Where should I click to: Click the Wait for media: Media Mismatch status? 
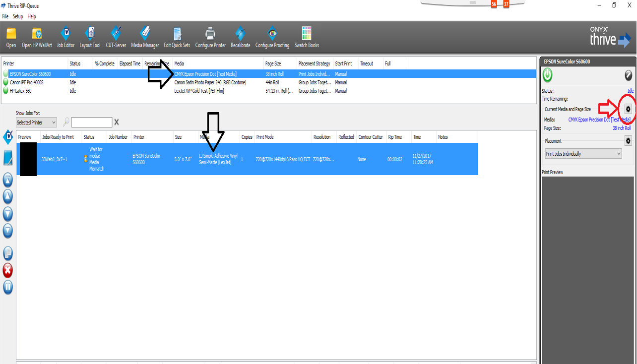[x=97, y=159]
